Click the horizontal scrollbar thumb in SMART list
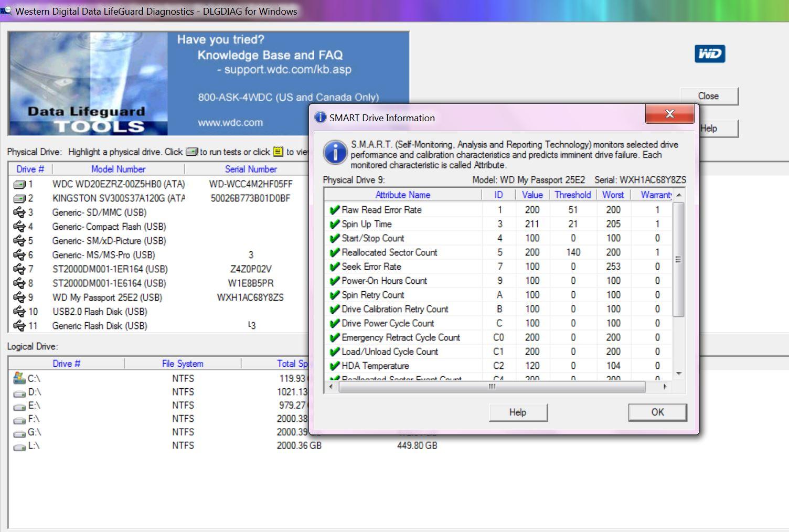789x532 pixels. coord(492,387)
